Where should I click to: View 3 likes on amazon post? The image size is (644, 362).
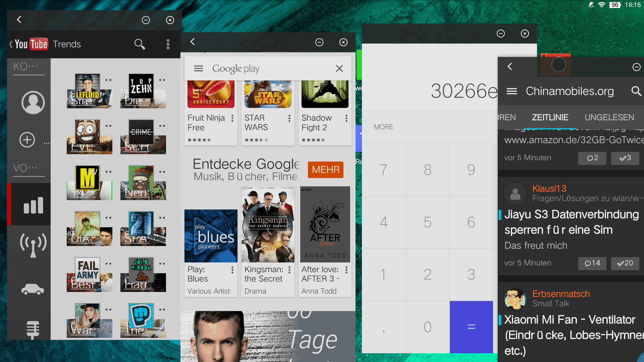click(625, 158)
